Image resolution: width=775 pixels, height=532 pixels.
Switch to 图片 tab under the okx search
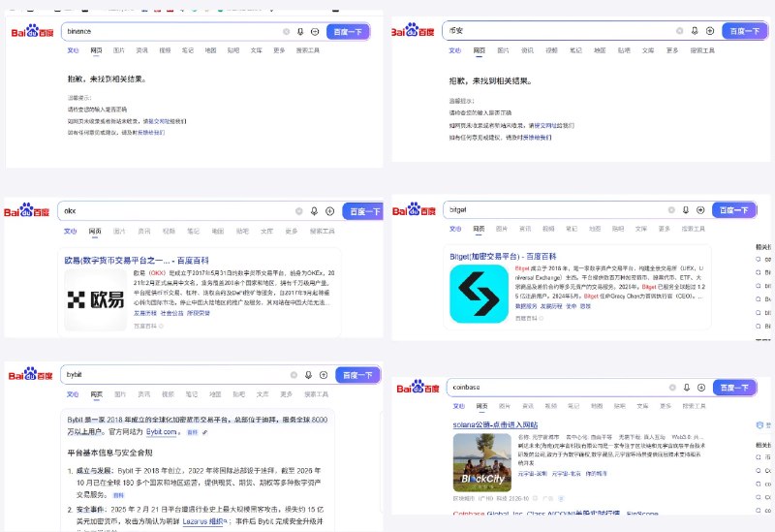tap(119, 231)
